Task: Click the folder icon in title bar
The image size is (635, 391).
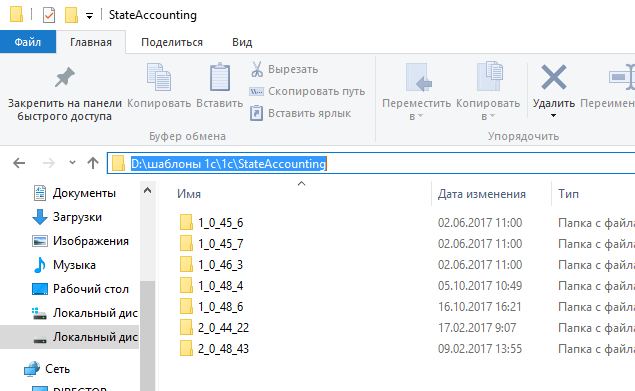Action: [16, 15]
